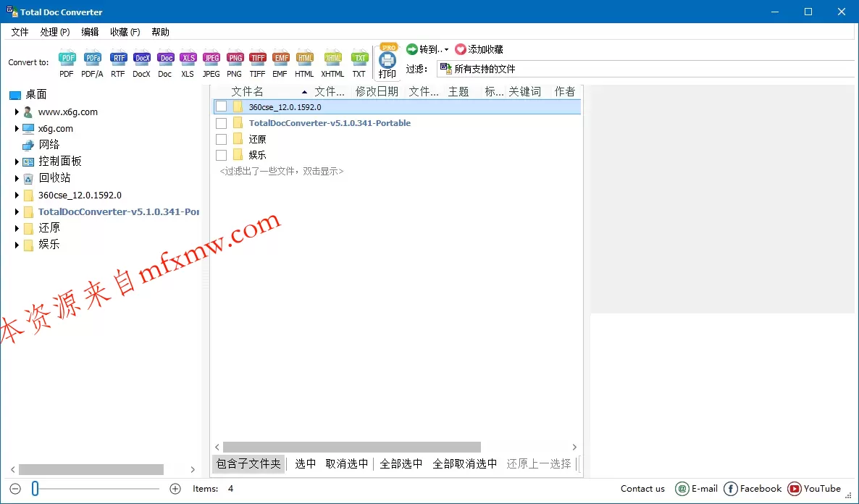Screen dimensions: 859x504
Task: Click 添加收藏 heart icon
Action: 461,49
